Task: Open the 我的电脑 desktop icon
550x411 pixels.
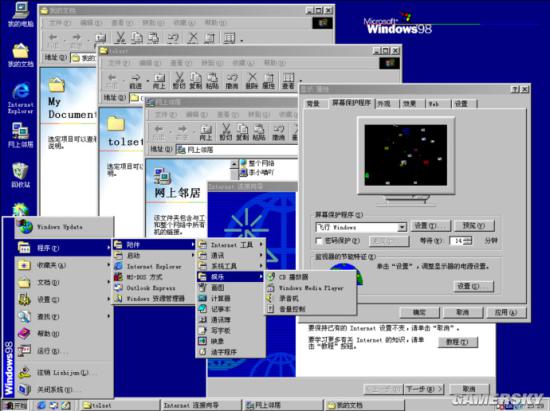Action: [21, 14]
